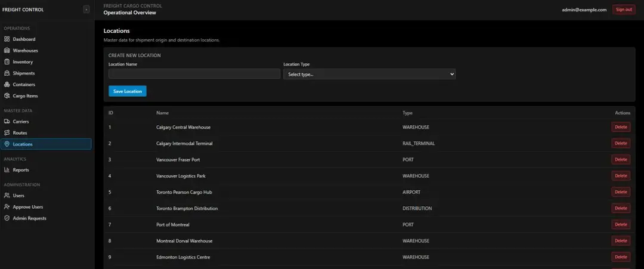644x269 pixels.
Task: Delete Vancouver Fraser Port location
Action: 621,160
